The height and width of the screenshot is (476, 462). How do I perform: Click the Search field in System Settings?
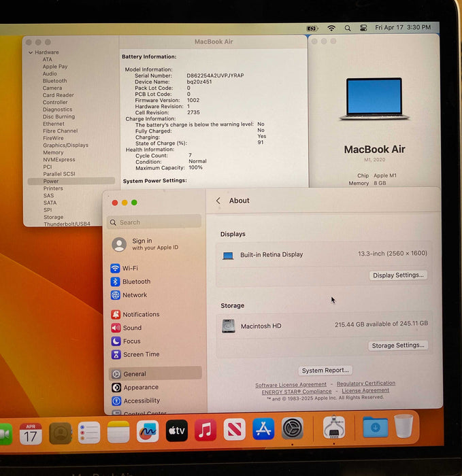tap(154, 222)
